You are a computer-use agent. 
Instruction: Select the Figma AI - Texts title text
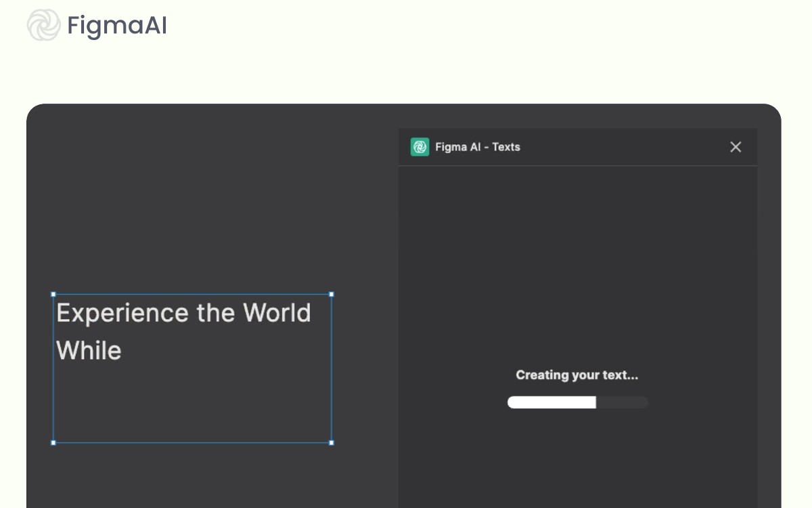[478, 146]
